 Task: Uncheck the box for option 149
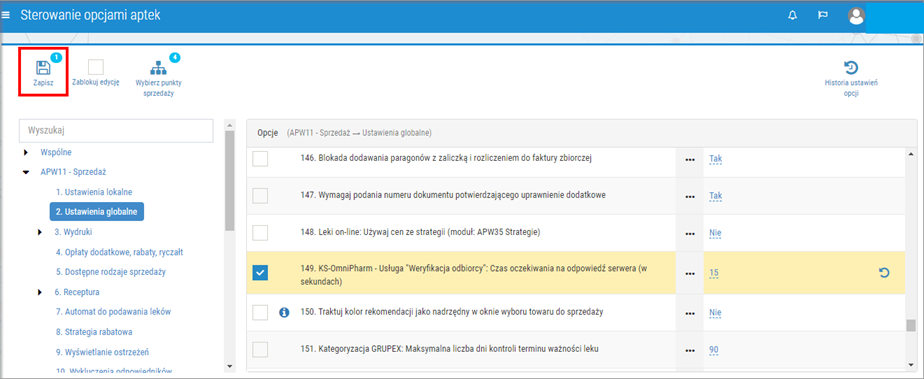click(260, 272)
